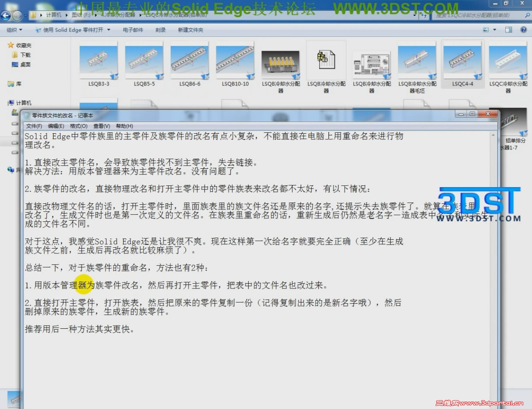Click the 电子邮件 toolbar button
This screenshot has width=532, height=409.
(x=133, y=30)
